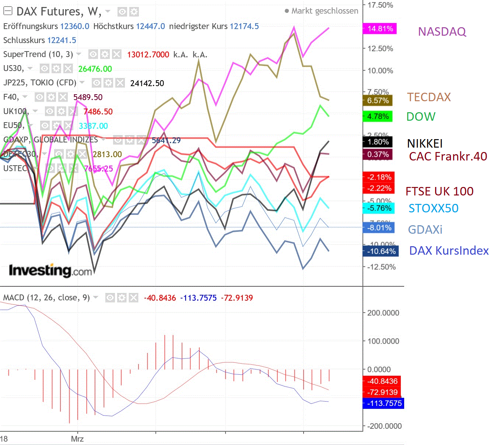The height and width of the screenshot is (445, 504).
Task: Hide JP225 series via eye icon
Action: 96,83
